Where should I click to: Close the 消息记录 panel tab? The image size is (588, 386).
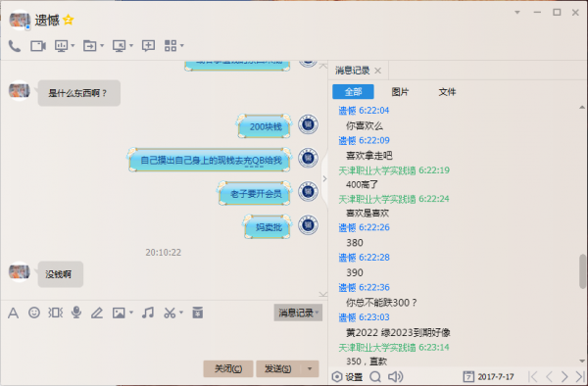tap(378, 71)
